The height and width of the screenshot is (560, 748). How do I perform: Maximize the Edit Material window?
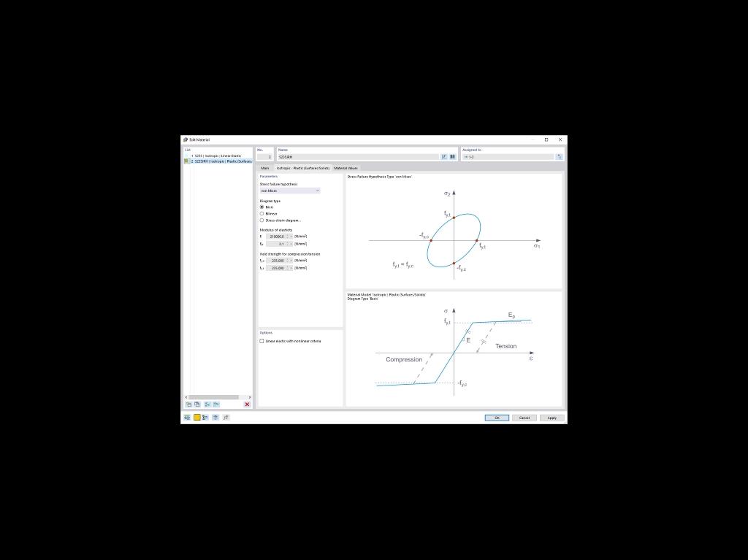point(546,139)
